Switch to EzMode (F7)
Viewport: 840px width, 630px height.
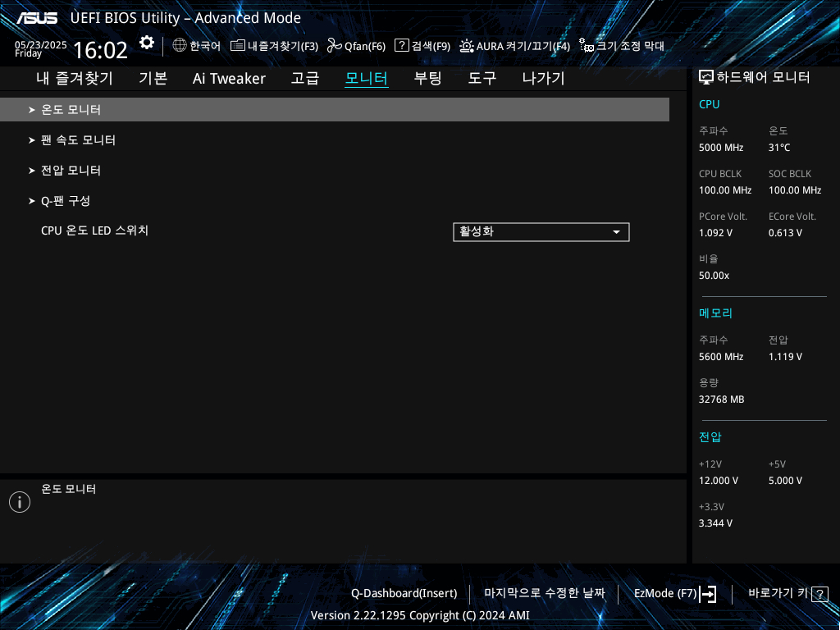(665, 594)
